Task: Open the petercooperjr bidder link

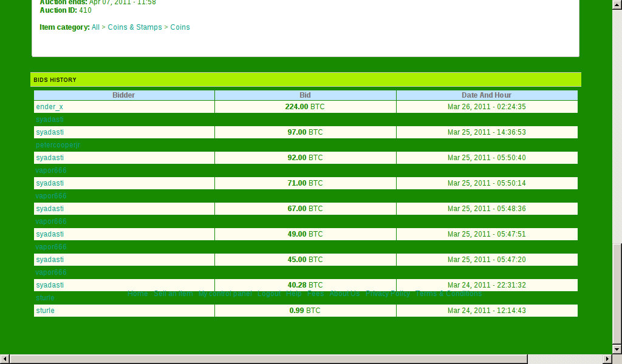Action: pyautogui.click(x=58, y=145)
